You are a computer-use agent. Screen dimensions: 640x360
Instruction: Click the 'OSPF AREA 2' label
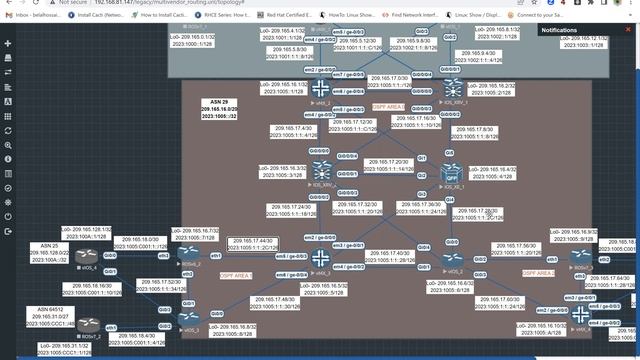538,273
